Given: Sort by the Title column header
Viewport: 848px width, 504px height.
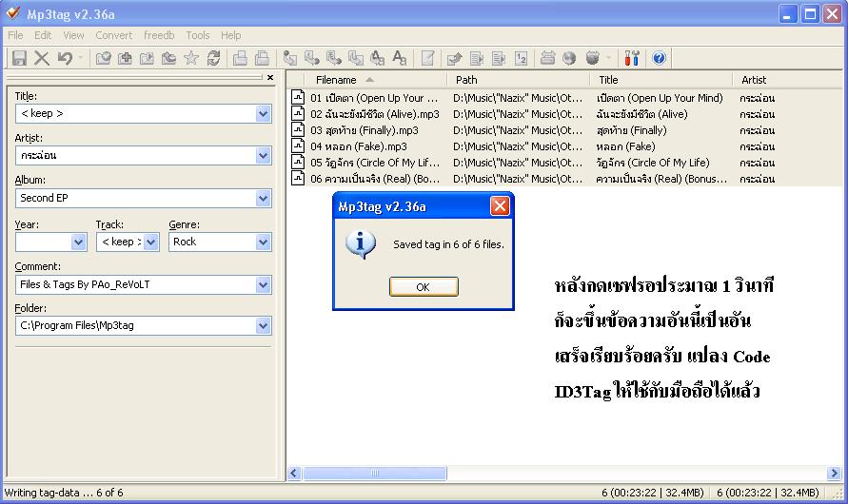Looking at the screenshot, I should coord(661,80).
